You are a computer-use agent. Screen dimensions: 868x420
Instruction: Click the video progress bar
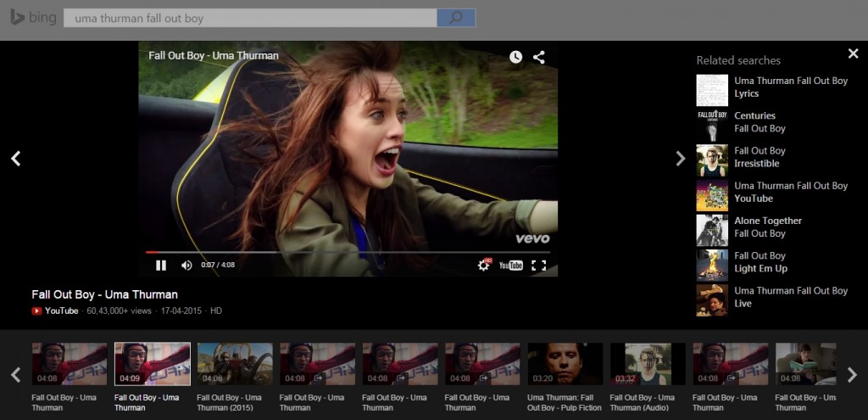(x=347, y=252)
